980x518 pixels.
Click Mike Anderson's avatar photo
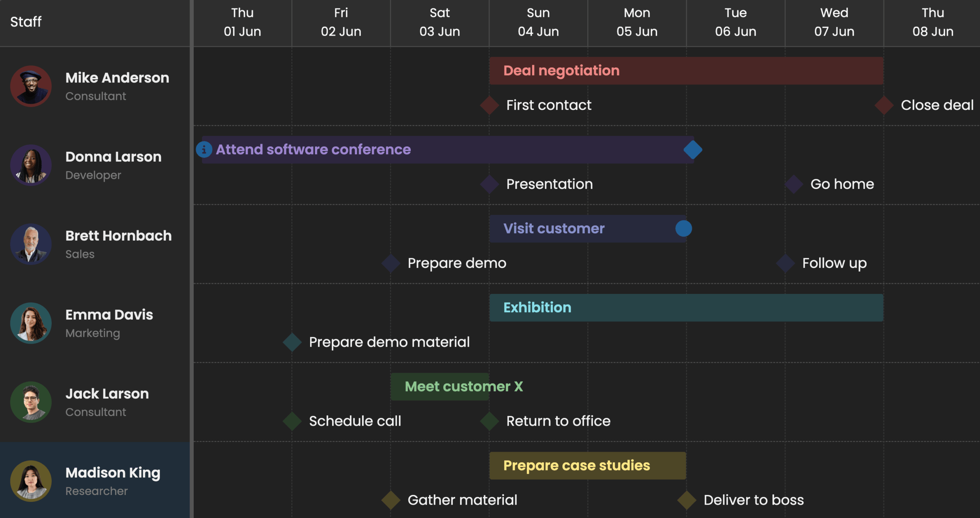31,86
